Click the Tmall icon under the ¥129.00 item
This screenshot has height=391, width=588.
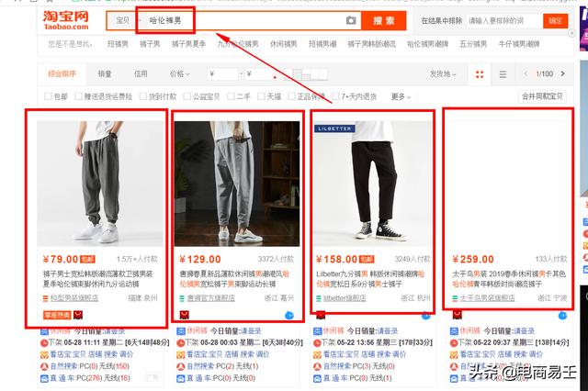pyautogui.click(x=184, y=315)
